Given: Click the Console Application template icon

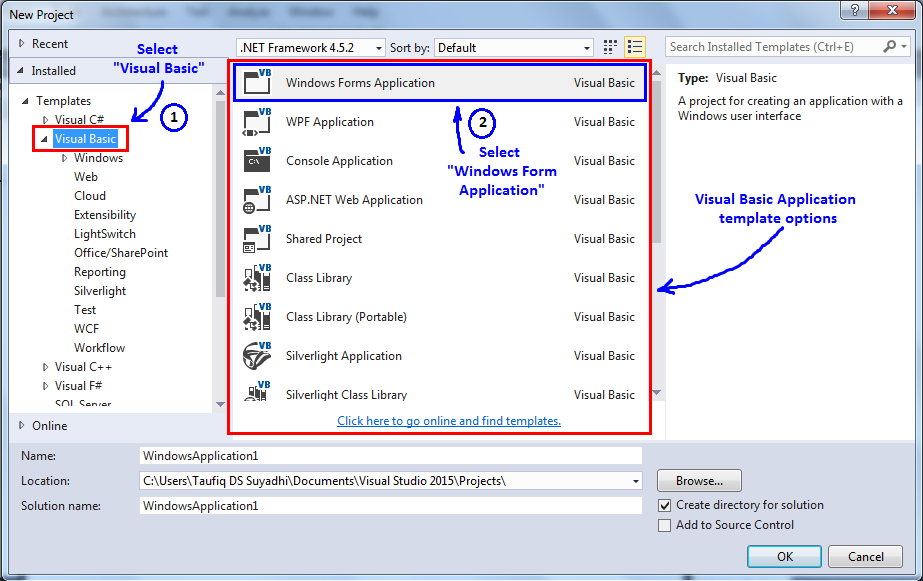Looking at the screenshot, I should coord(257,161).
